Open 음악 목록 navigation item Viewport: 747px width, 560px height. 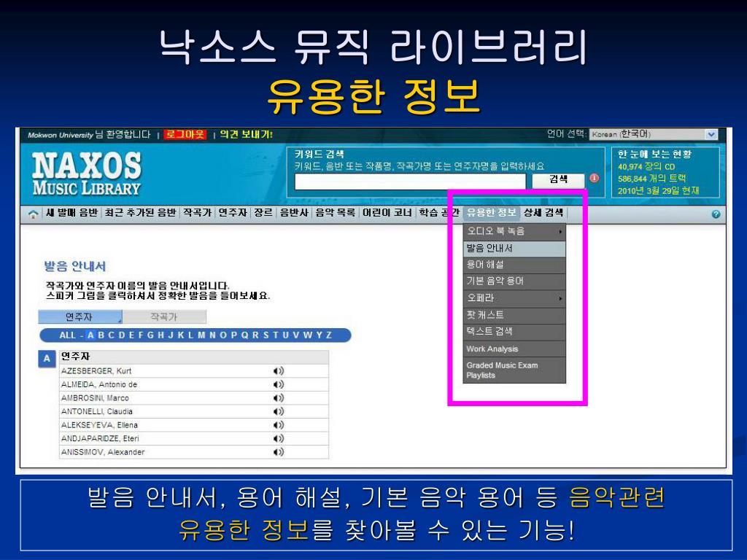pos(336,213)
